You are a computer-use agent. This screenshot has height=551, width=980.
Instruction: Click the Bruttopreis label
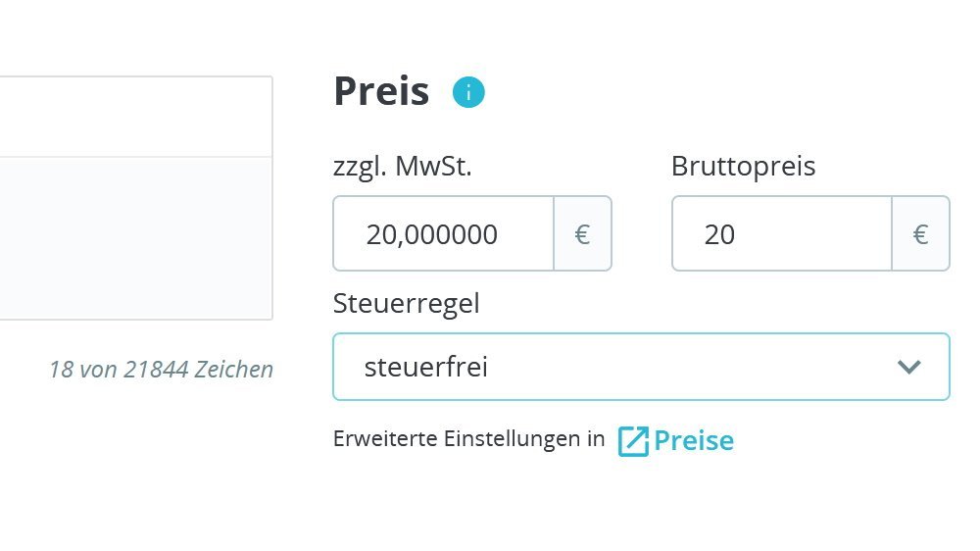point(743,167)
